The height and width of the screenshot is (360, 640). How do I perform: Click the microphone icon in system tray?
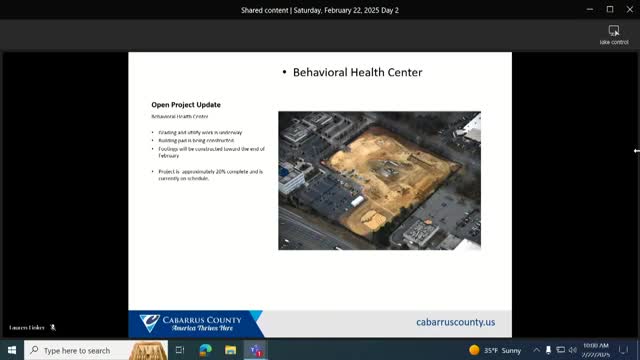click(x=549, y=350)
